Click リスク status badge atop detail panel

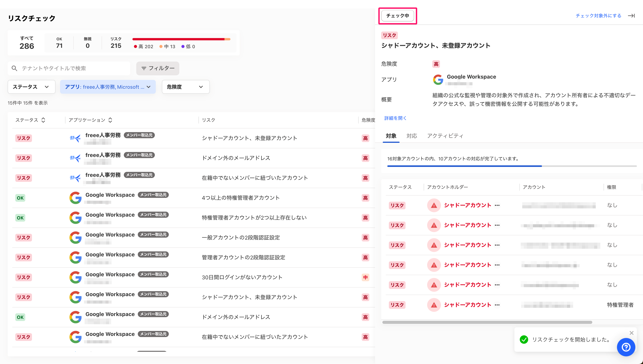[x=389, y=35]
